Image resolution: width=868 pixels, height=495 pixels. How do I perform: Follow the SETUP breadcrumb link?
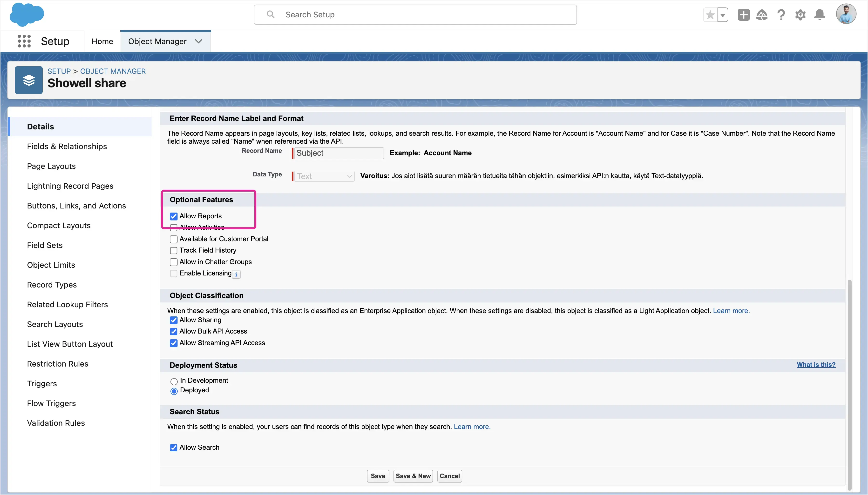click(59, 71)
